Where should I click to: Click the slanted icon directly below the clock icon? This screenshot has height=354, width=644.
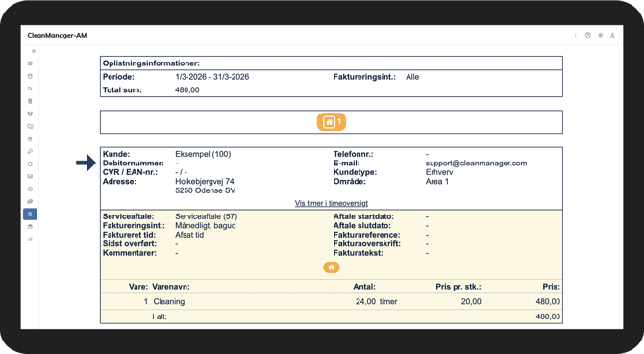(x=30, y=201)
